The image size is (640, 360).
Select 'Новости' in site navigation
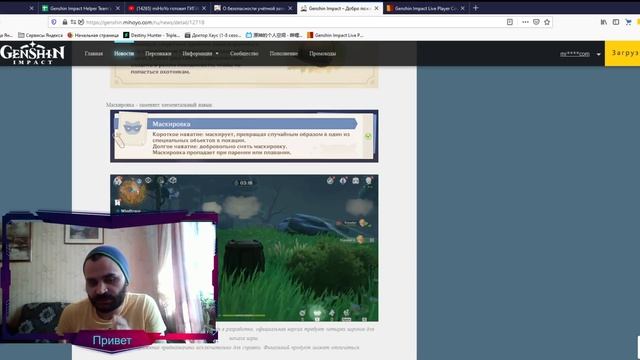click(x=124, y=53)
